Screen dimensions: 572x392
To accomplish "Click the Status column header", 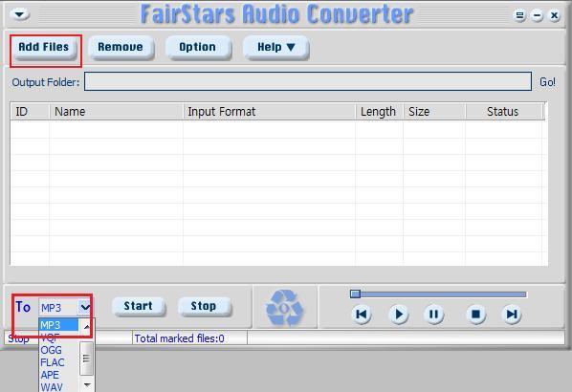I will coord(504,112).
